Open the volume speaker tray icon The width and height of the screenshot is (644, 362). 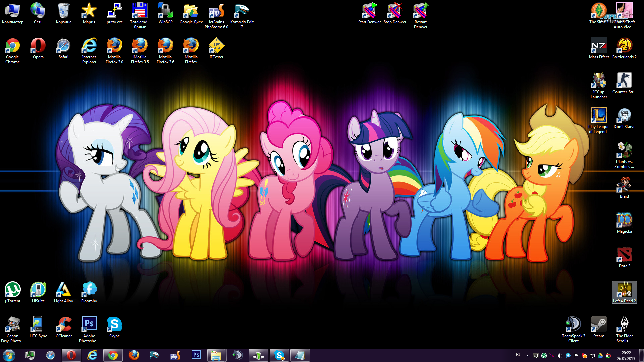click(x=560, y=356)
